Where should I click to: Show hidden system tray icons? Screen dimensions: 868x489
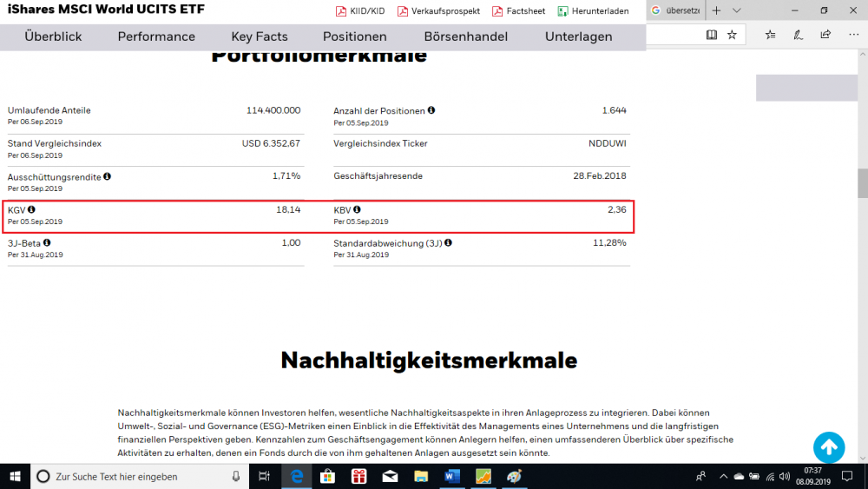click(x=723, y=476)
